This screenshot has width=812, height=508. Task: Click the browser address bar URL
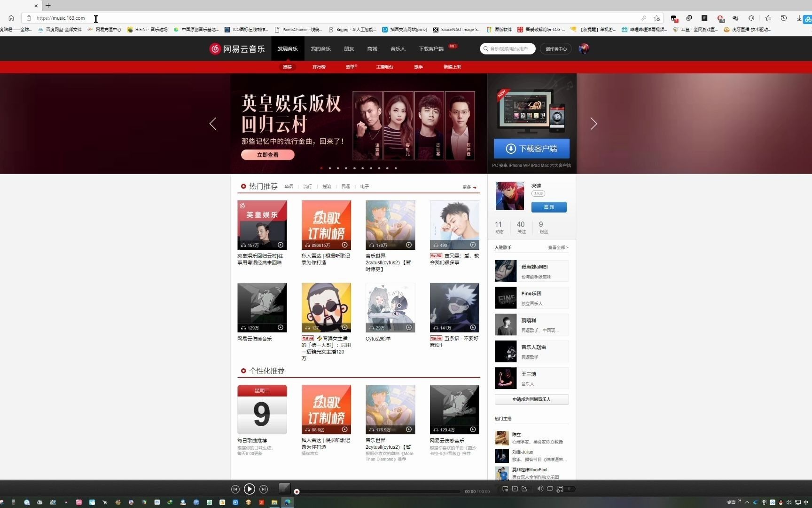tap(61, 18)
